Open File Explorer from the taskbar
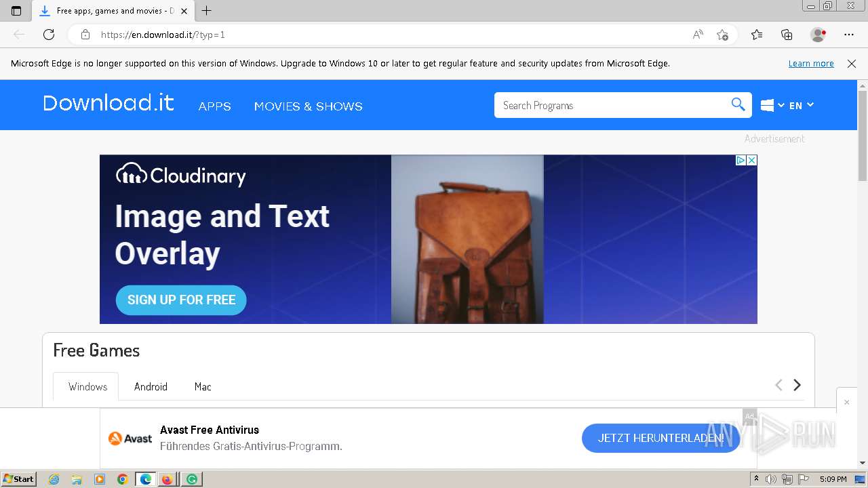The width and height of the screenshot is (868, 488). coord(77,479)
